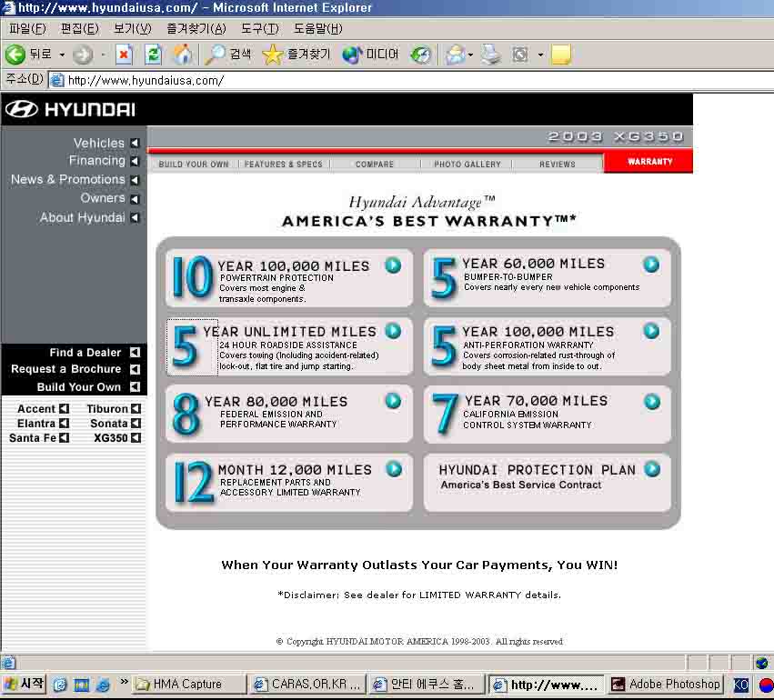
Task: Switch to the Build Your Own tab
Action: pos(194,165)
